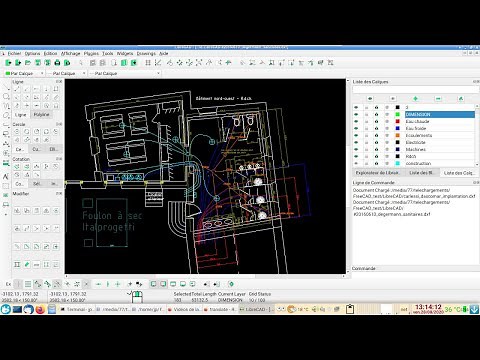Viewport: 480px width, 360px height.
Task: Open the Widgets menu
Action: pos(125,53)
